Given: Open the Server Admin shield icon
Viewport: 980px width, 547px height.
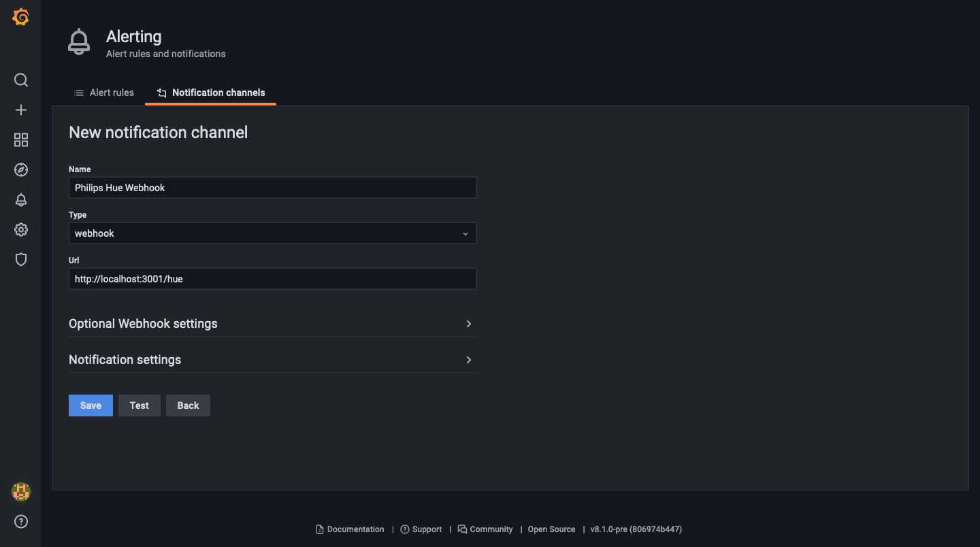Looking at the screenshot, I should (20, 260).
